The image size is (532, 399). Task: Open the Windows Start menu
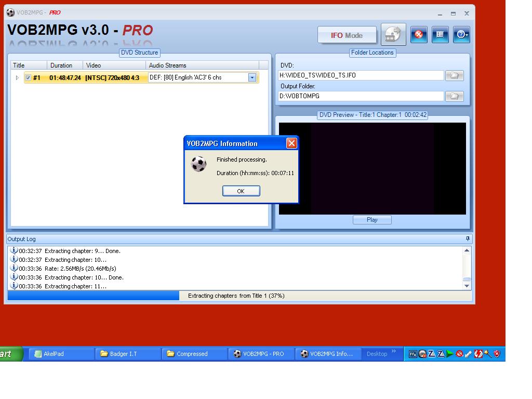coord(11,354)
